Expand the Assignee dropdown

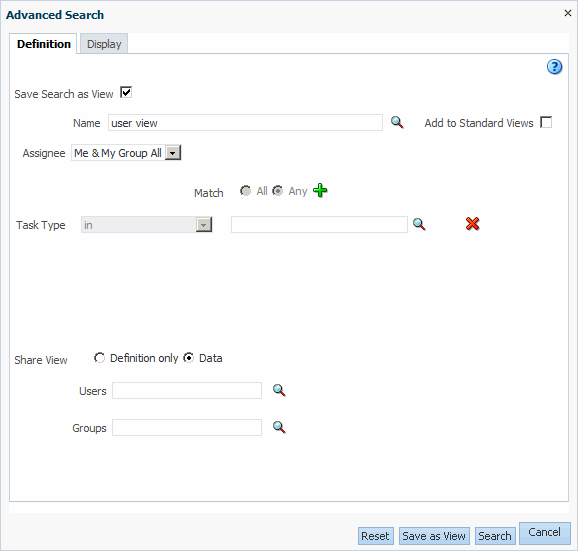click(173, 153)
